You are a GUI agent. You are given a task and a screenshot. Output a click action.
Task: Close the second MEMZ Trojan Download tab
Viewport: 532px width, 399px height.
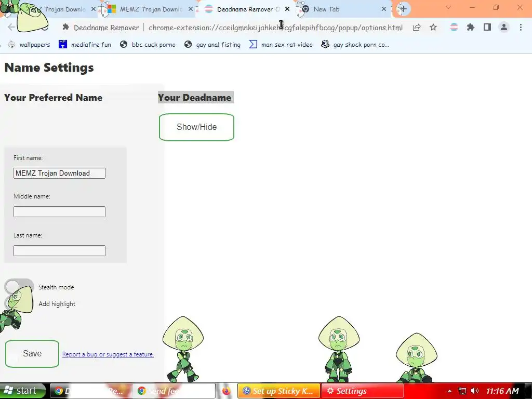tap(191, 9)
